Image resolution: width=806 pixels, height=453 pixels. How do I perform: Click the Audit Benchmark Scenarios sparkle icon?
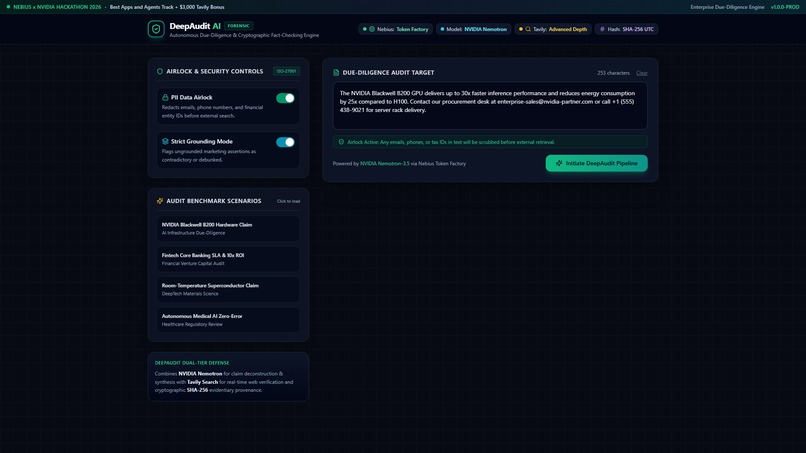(160, 201)
